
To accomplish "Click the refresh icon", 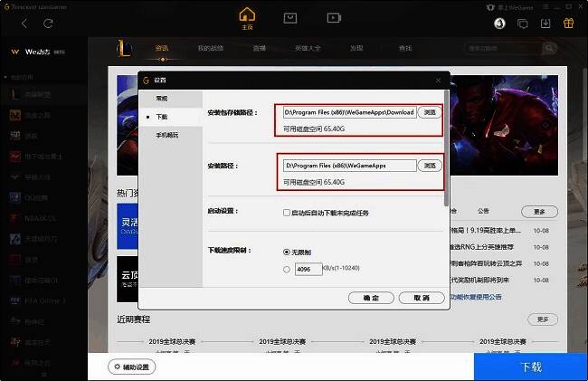I will 48,23.
